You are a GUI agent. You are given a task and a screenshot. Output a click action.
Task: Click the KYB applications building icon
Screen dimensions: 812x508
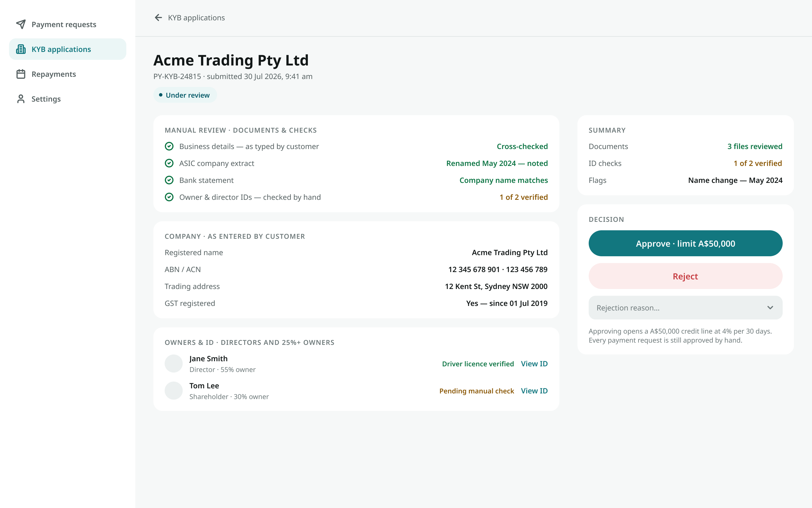21,49
